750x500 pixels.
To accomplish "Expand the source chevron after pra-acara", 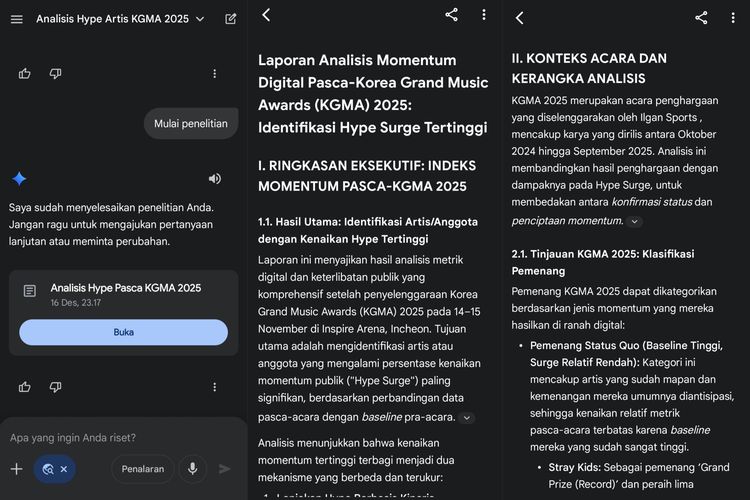I will (x=467, y=418).
